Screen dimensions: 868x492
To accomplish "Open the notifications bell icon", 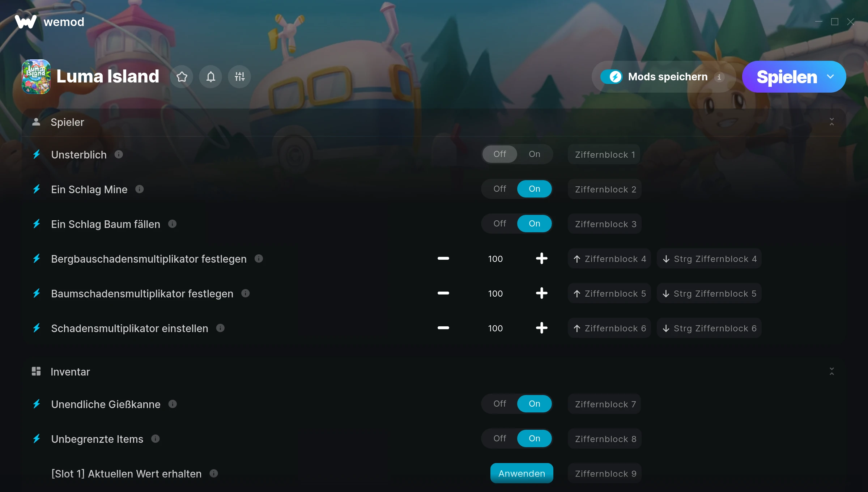I will coord(210,77).
